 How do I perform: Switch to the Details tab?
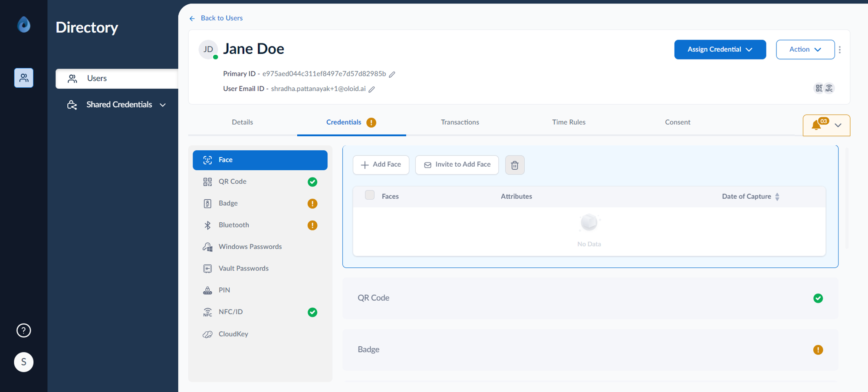[242, 122]
